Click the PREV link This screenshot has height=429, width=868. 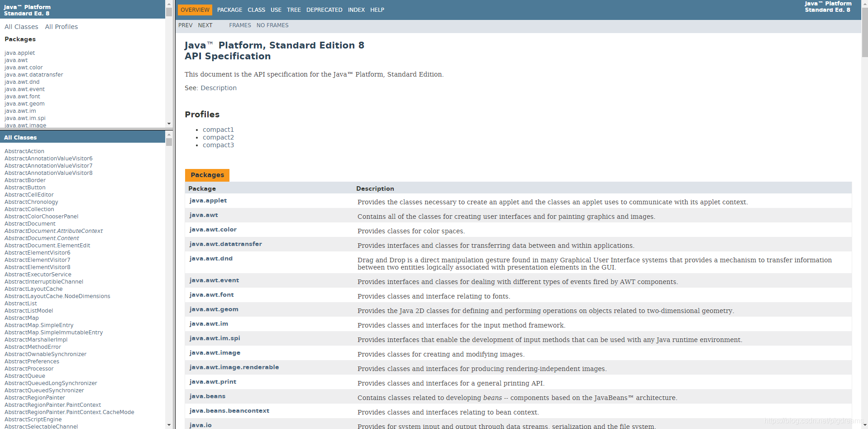click(186, 25)
